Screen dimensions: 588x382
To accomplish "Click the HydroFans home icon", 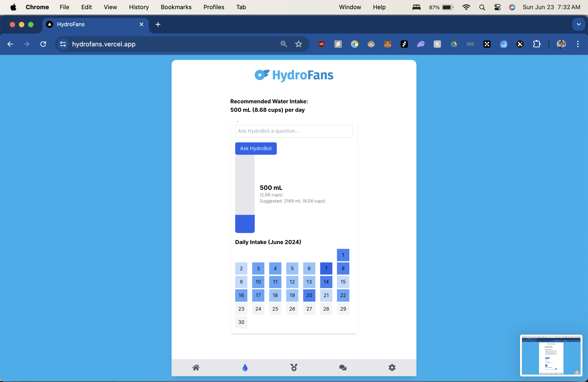I will [x=196, y=368].
